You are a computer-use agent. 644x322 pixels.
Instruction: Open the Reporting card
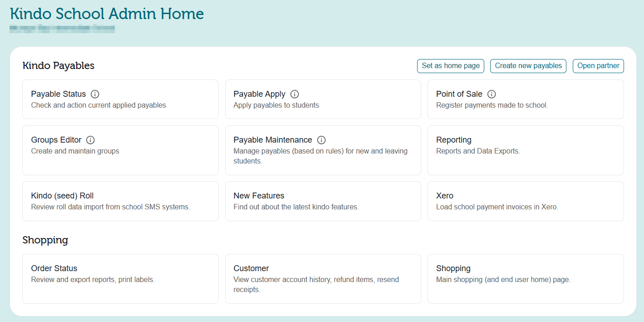tap(526, 150)
